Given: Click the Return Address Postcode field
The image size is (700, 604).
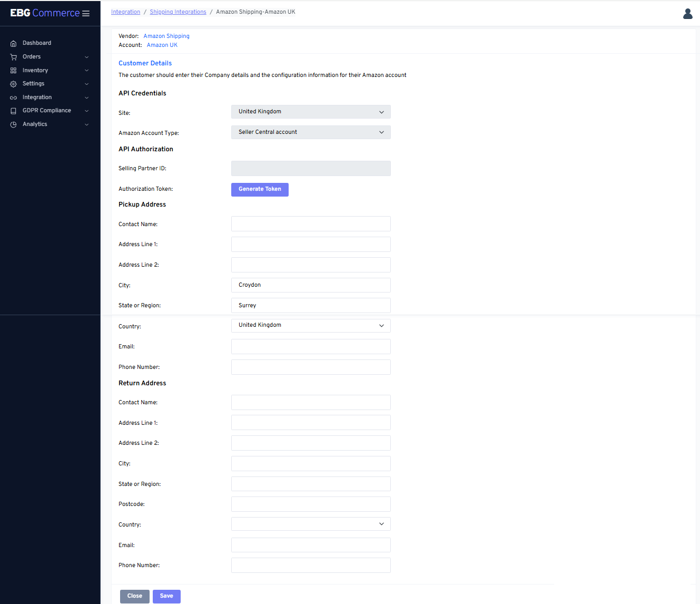Looking at the screenshot, I should point(311,504).
